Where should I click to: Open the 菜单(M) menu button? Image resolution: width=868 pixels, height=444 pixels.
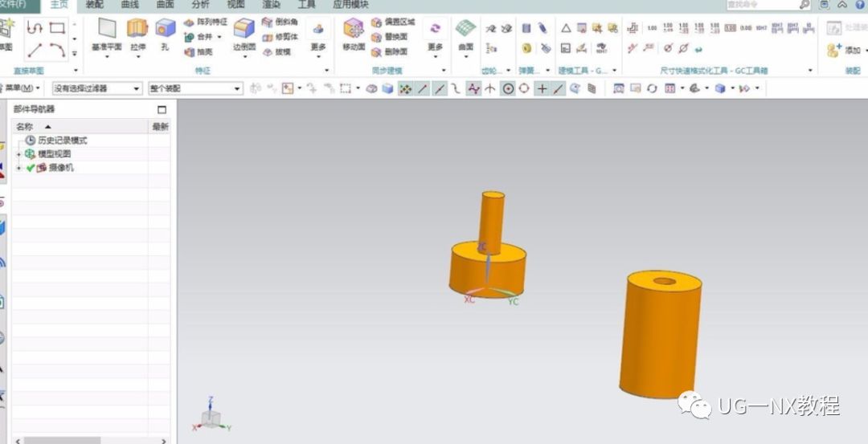click(x=21, y=88)
